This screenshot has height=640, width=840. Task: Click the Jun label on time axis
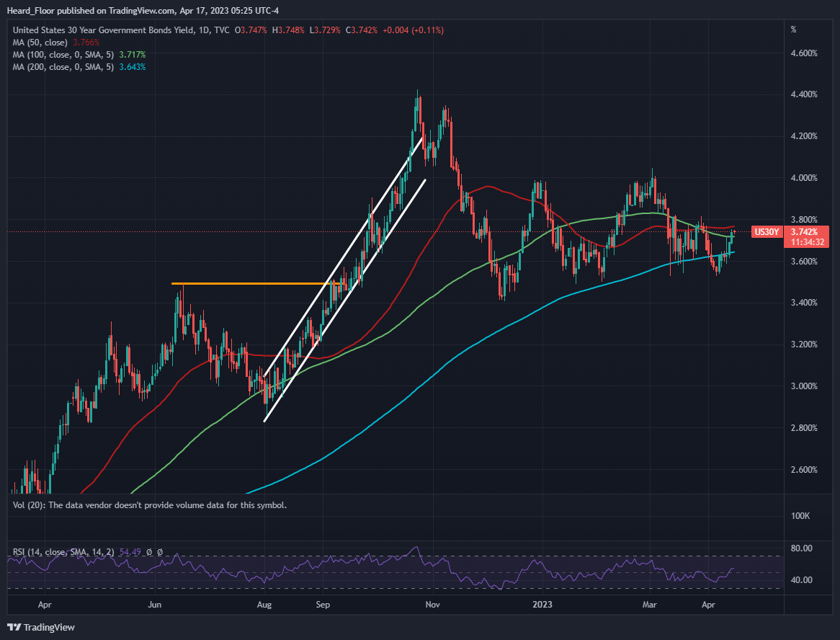coord(154,605)
